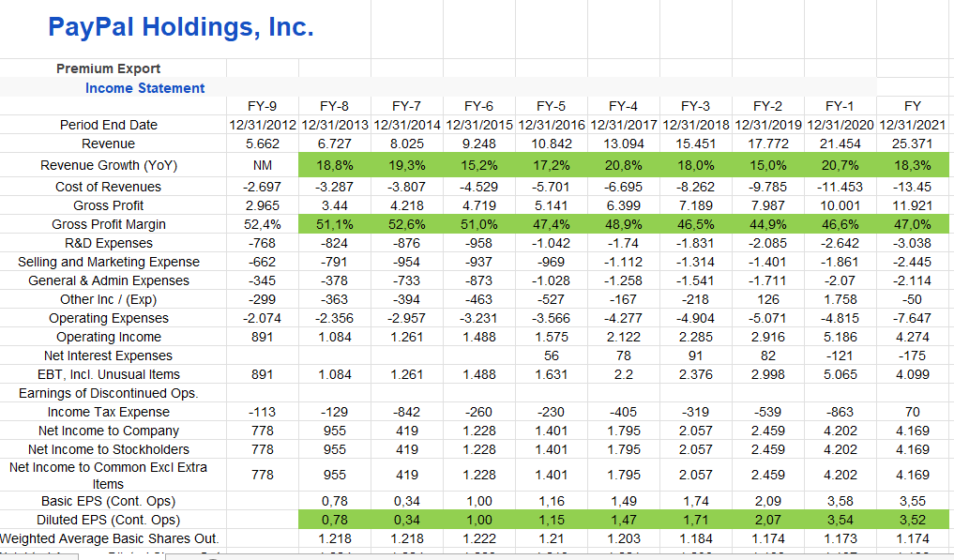This screenshot has width=954, height=560.
Task: Click the Gross Profit row label
Action: coord(108,205)
